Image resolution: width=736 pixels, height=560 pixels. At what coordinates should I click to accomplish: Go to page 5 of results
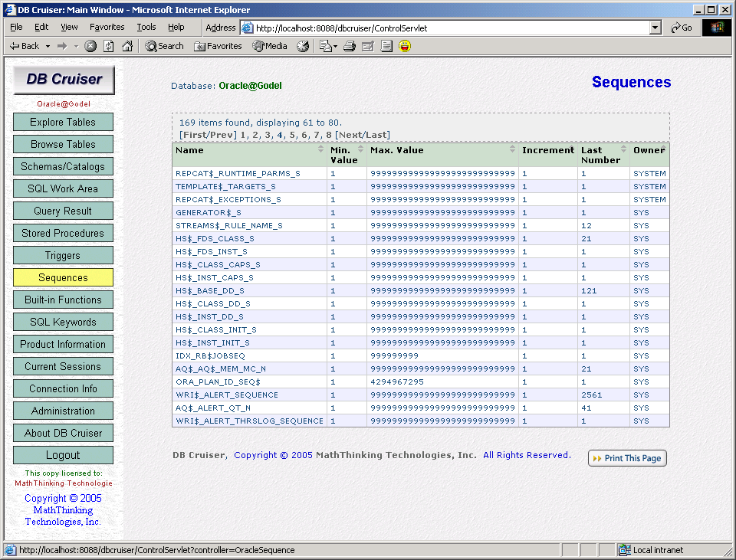[x=292, y=135]
